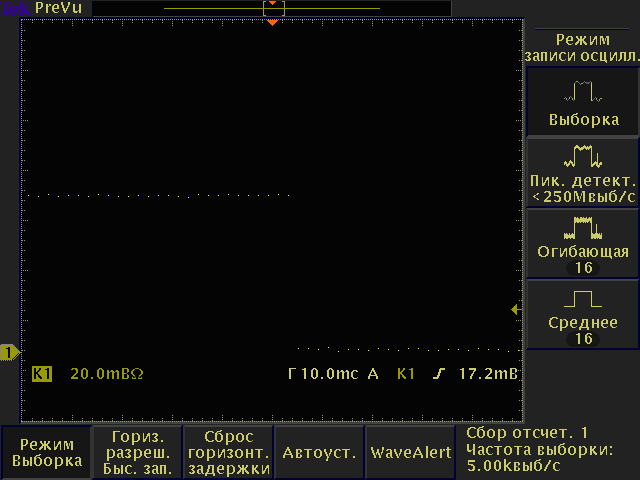
Task: Click the Огибающая envelope waveform icon
Action: click(x=582, y=227)
